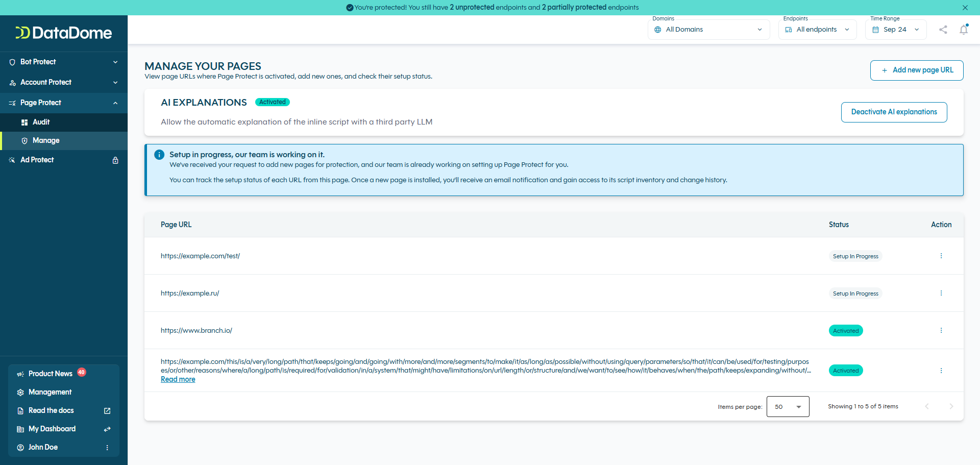The image size is (980, 465).
Task: Click the Page Protect icon
Action: pyautogui.click(x=12, y=103)
